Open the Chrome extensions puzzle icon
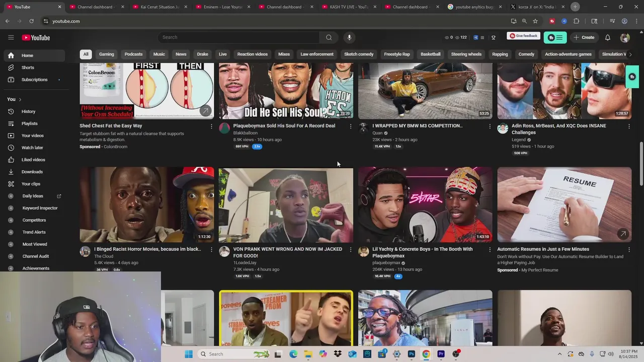The height and width of the screenshot is (362, 644). coord(577,21)
